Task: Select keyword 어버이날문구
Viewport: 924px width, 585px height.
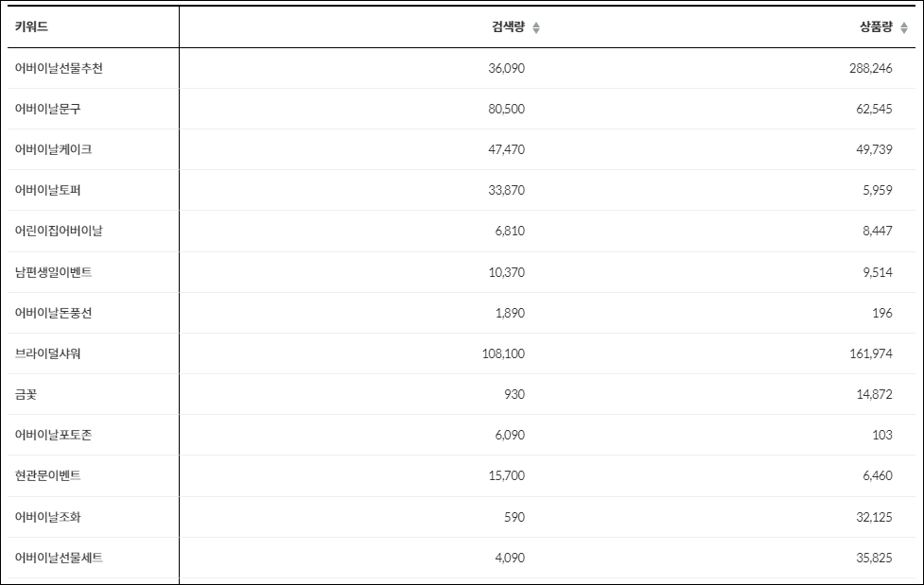Action: (47, 109)
